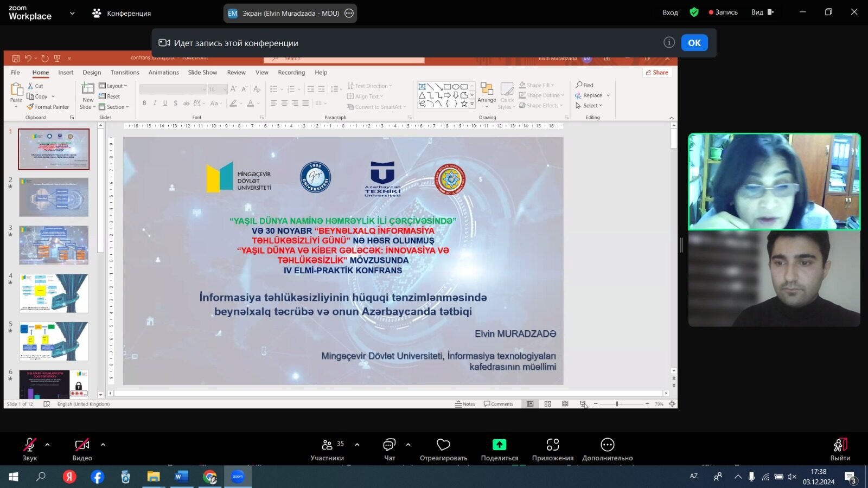Open the Zoom Apps icon
This screenshot has width=868, height=488.
(x=552, y=445)
